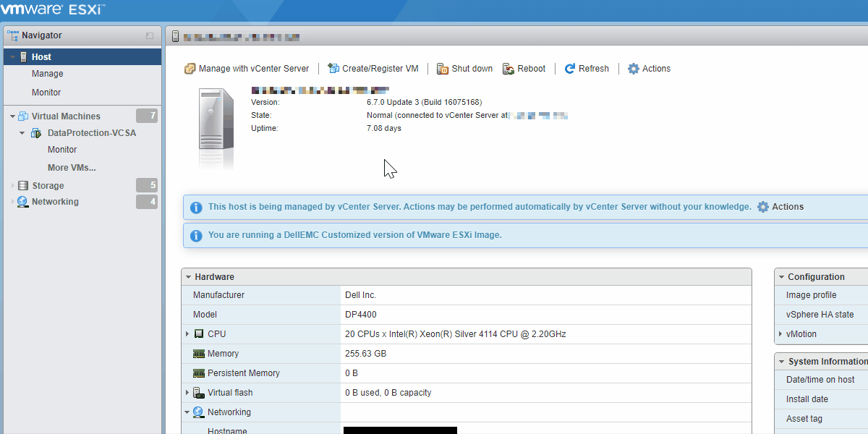Click the Persistent Memory icon
Screen dimensions: 868x434
[x=199, y=373]
